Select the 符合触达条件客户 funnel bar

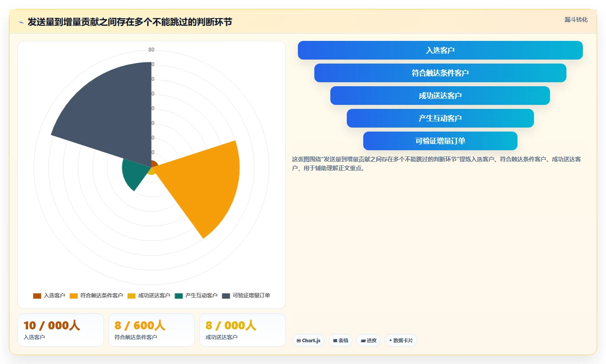click(440, 73)
